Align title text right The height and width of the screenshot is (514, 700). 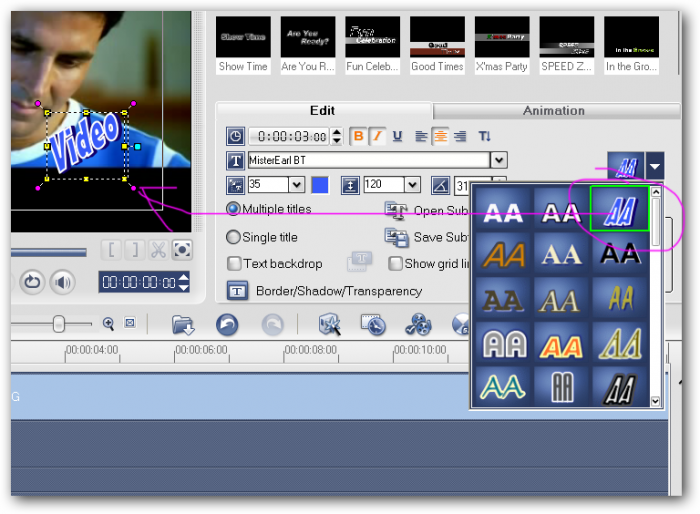point(460,136)
